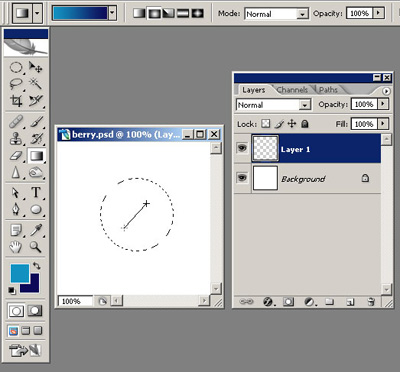Select the Ellipse shape tool
The width and height of the screenshot is (400, 372).
click(x=36, y=210)
